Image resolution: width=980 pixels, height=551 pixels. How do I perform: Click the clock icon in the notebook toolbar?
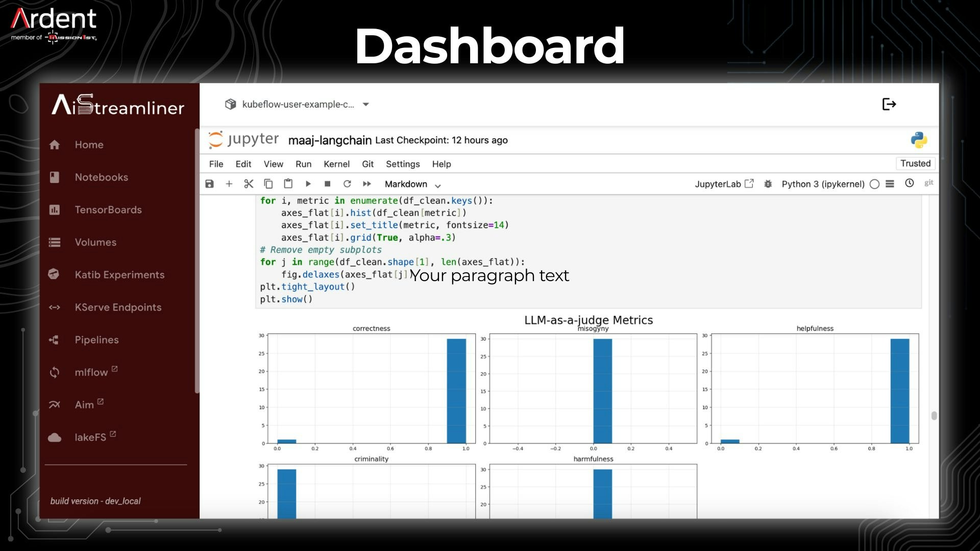(910, 183)
